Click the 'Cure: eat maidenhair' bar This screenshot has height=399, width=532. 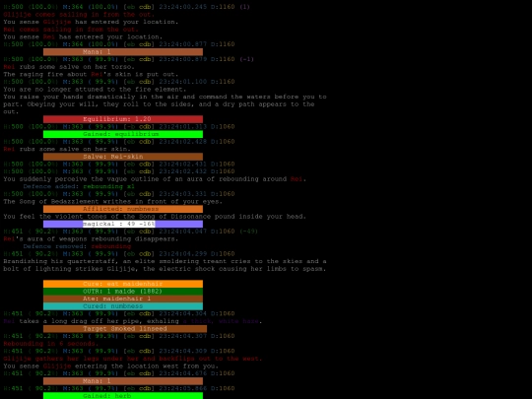[x=123, y=284]
